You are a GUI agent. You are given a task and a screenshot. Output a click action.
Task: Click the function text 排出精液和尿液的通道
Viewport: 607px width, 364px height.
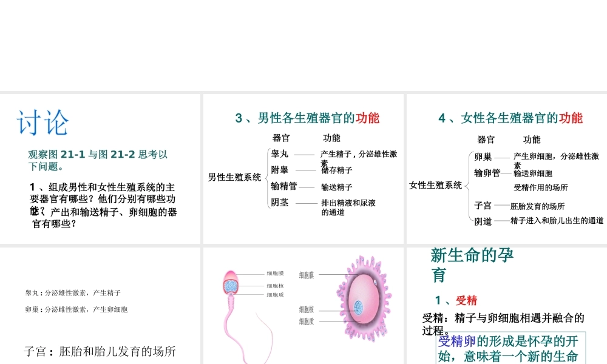pos(348,207)
